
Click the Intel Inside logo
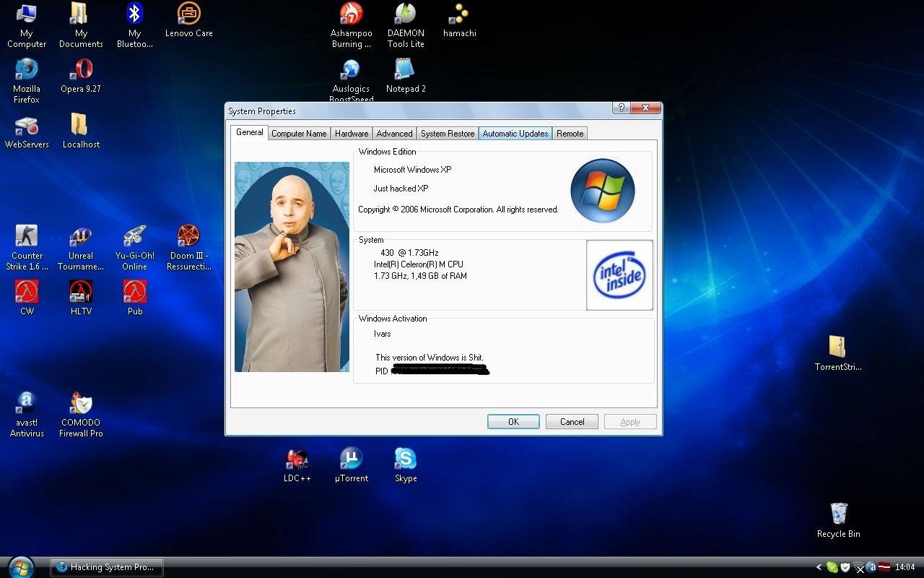tap(619, 275)
